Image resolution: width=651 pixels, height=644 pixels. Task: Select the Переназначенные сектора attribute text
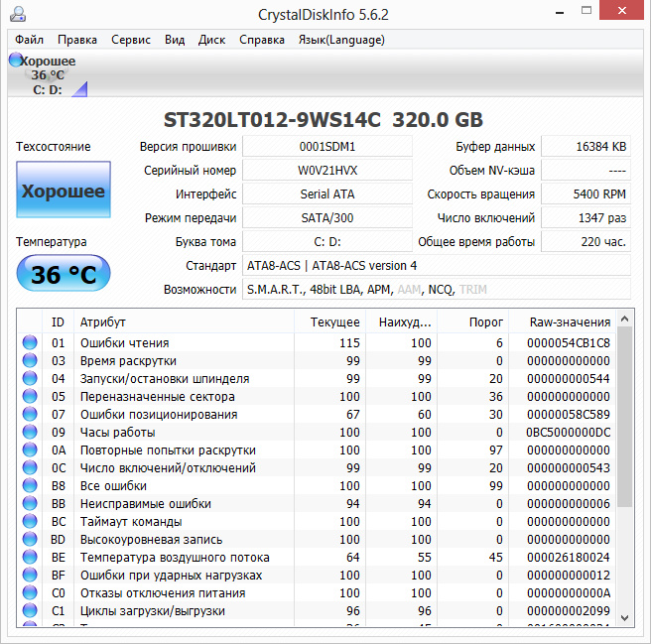158,397
